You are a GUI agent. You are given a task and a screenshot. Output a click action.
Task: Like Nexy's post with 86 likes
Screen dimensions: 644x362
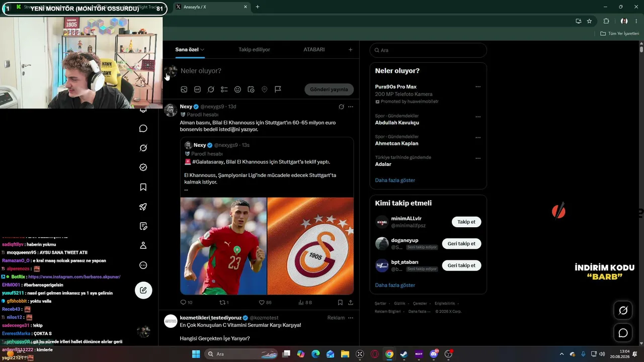[x=265, y=302]
